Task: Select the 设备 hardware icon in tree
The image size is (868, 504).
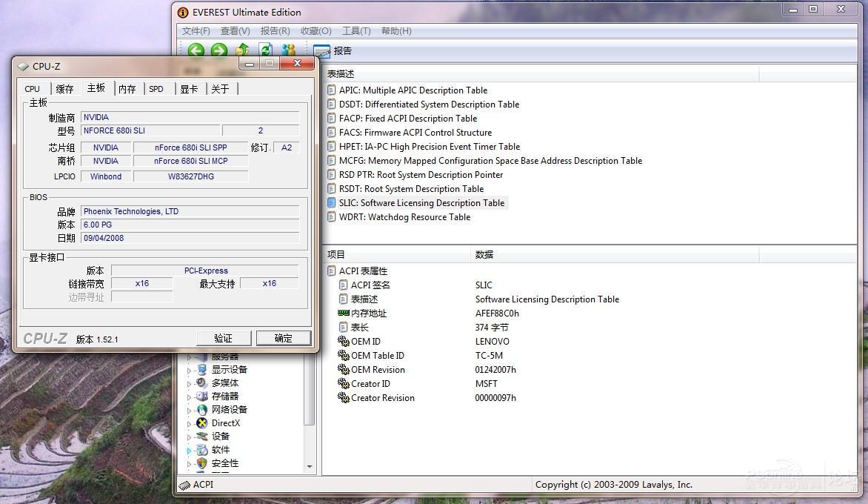Action: pos(202,437)
